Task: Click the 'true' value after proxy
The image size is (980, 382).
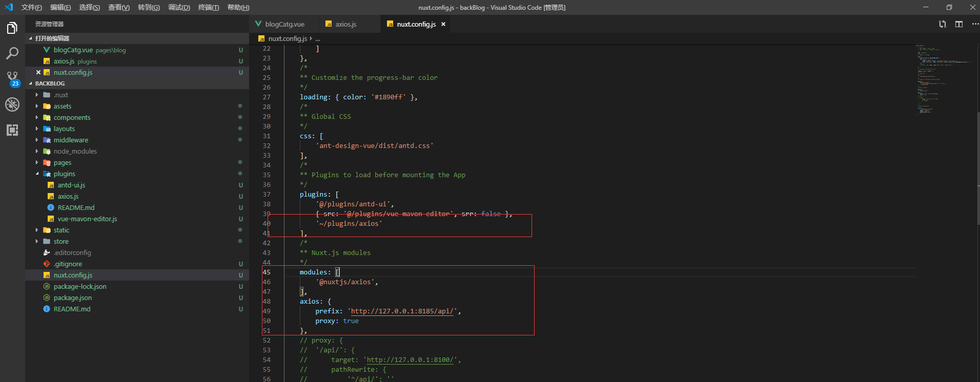Action: pyautogui.click(x=351, y=321)
